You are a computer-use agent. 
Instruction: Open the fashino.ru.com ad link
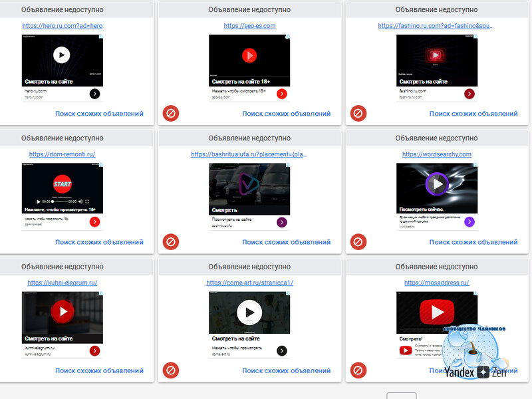(436, 26)
